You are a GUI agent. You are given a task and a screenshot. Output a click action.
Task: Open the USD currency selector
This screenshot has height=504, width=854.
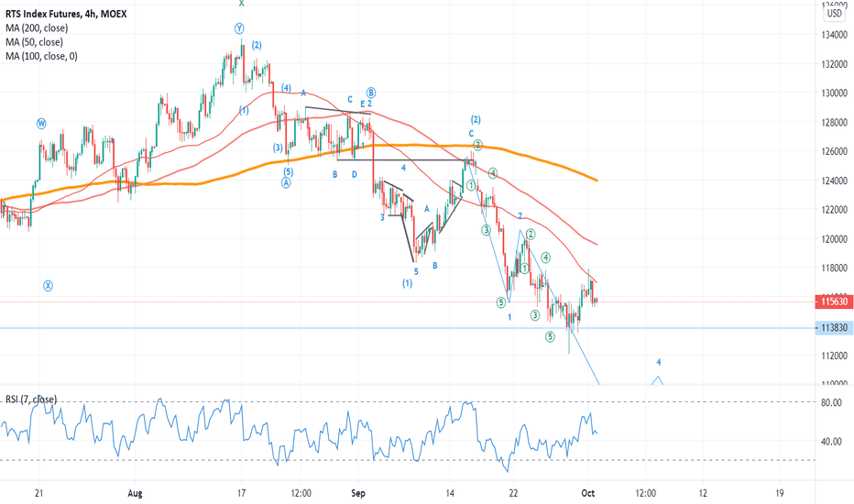pyautogui.click(x=834, y=14)
